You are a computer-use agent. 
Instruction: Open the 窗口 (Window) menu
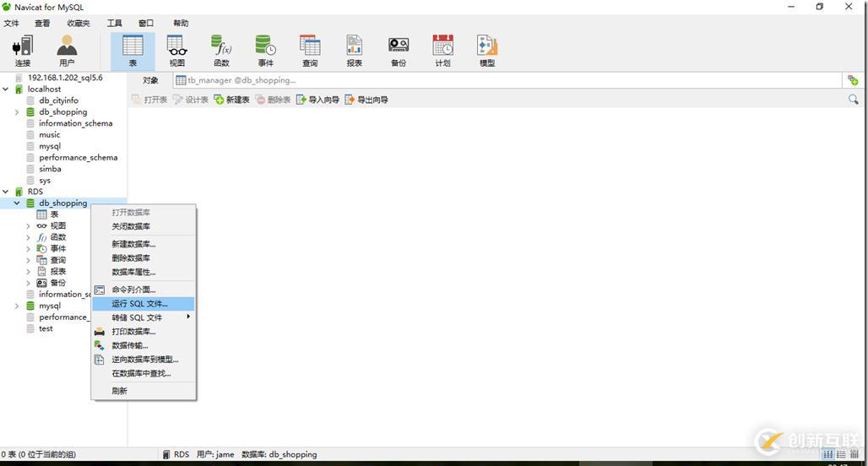[x=146, y=24]
